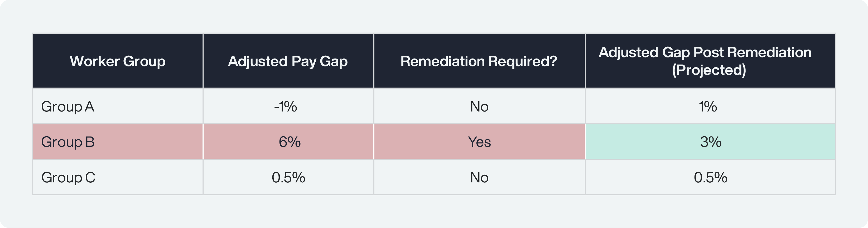Screen dimensions: 868x228
Task: Click Group B's 6% pay gap cell
Action: 288,142
